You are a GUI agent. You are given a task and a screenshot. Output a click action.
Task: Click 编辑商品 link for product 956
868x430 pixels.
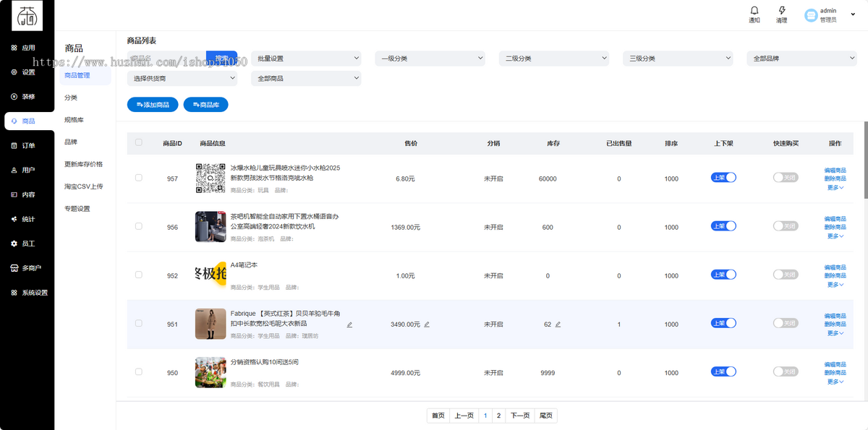click(x=835, y=218)
